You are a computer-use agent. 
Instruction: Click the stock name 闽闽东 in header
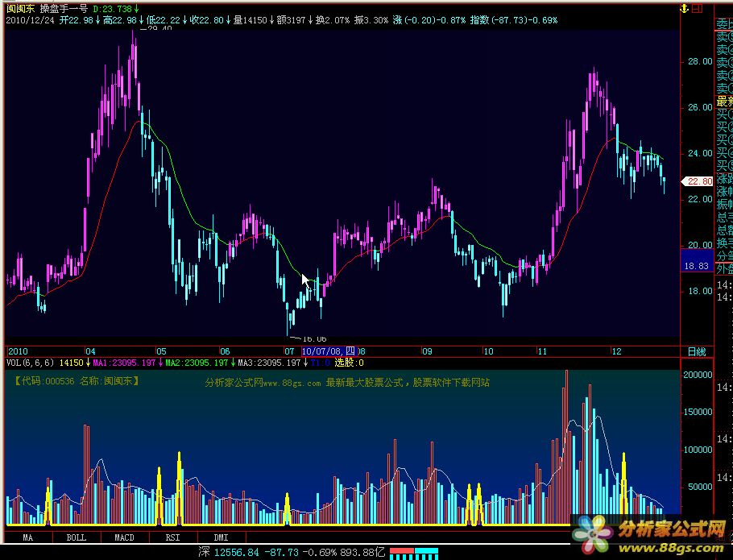pyautogui.click(x=21, y=9)
